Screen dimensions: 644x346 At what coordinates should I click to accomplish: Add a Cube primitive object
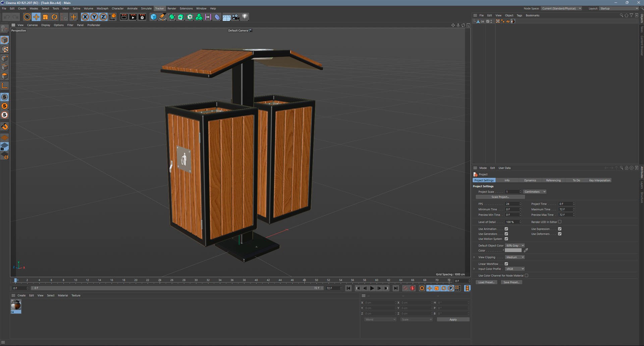[154, 17]
